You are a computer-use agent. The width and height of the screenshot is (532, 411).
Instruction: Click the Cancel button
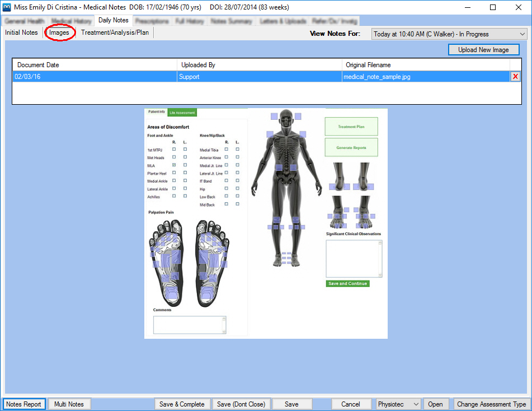[351, 404]
